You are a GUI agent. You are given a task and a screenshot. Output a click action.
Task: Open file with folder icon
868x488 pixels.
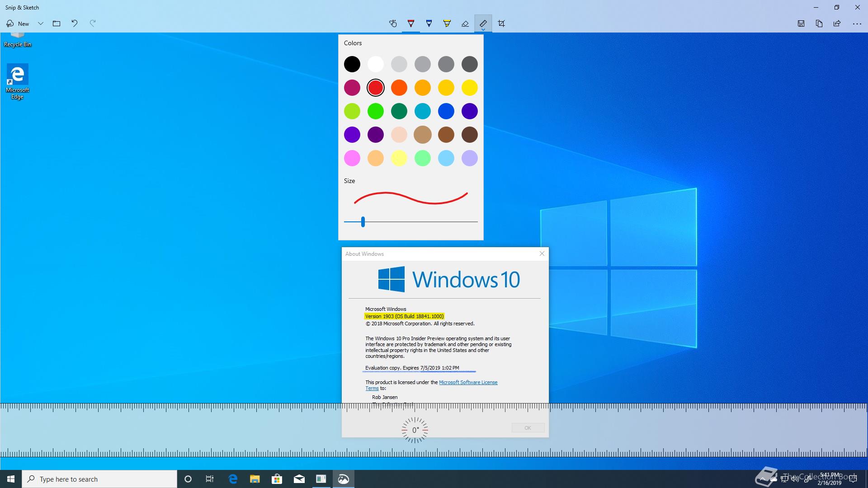57,23
